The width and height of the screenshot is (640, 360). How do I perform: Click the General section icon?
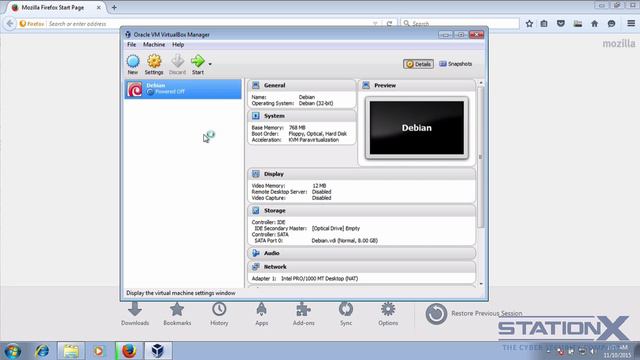pyautogui.click(x=256, y=85)
